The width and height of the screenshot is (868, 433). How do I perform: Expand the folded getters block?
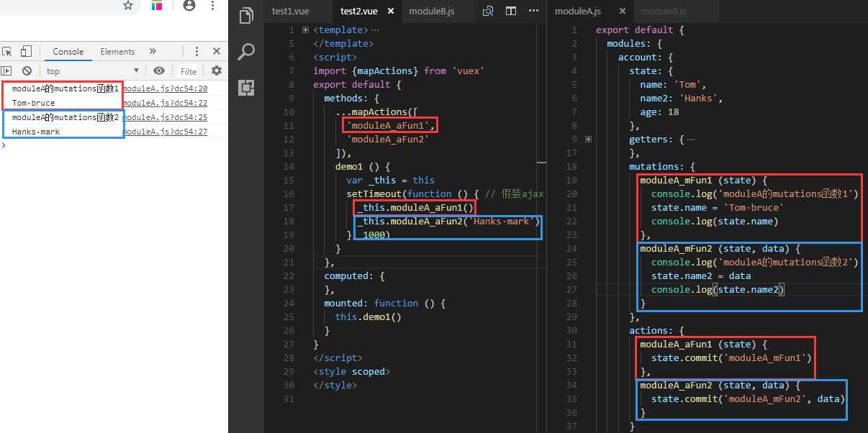588,140
